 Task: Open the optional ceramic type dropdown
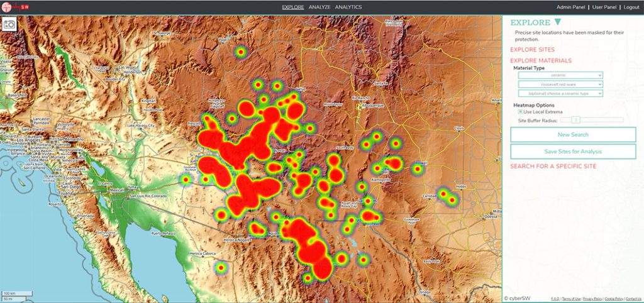[560, 93]
